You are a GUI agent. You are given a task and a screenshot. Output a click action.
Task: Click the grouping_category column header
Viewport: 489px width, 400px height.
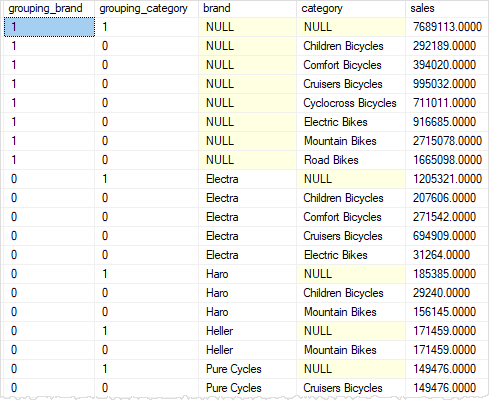146,8
